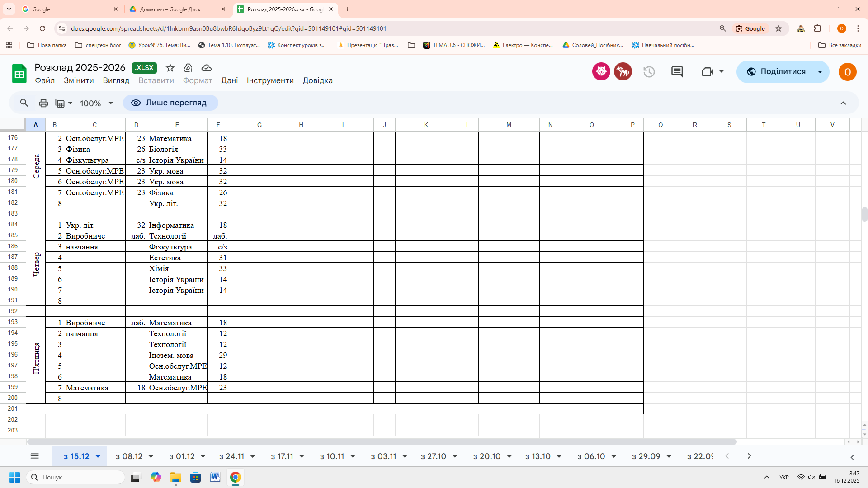
Task: Star the Розклад 2025-2026 document
Action: pyautogui.click(x=170, y=68)
